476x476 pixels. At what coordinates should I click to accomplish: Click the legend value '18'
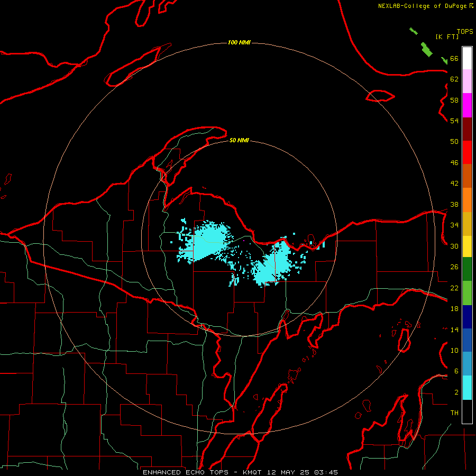(454, 309)
